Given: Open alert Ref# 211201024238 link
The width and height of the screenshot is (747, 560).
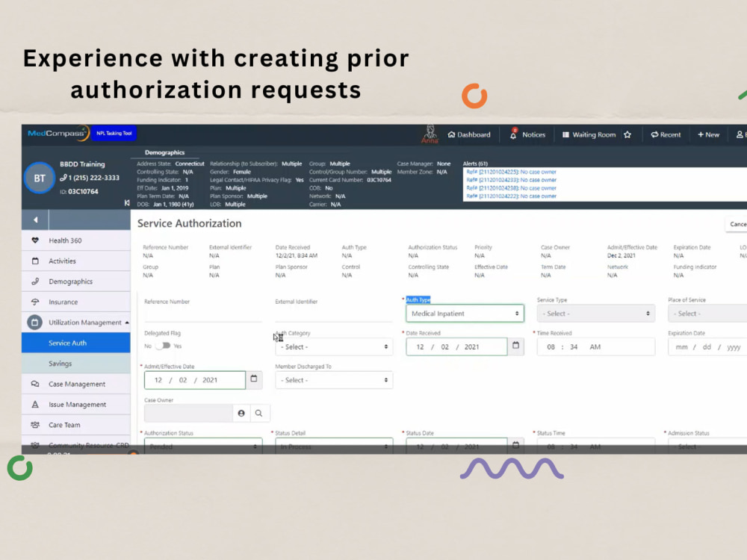Looking at the screenshot, I should tap(511, 188).
